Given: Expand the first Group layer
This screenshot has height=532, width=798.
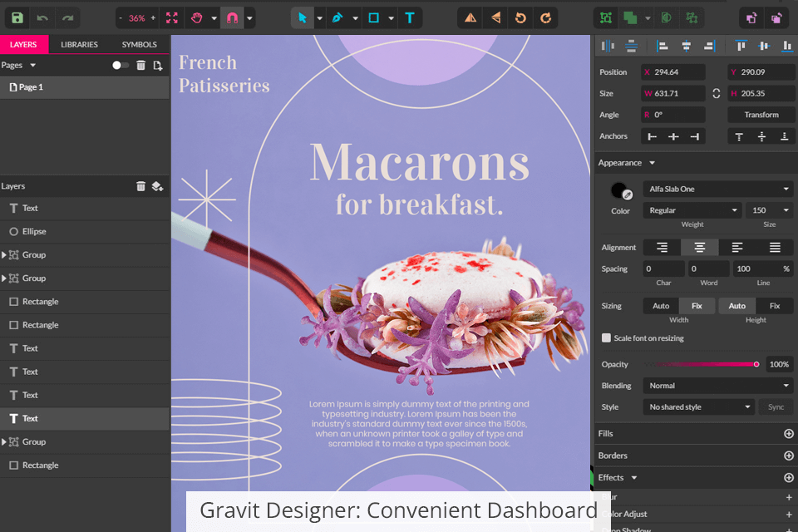Looking at the screenshot, I should (x=4, y=255).
